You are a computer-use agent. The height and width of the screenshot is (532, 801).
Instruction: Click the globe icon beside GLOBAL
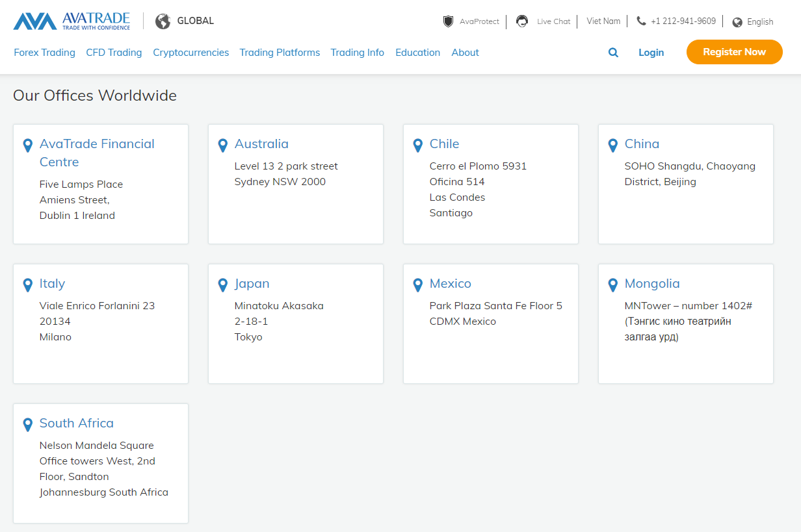163,21
